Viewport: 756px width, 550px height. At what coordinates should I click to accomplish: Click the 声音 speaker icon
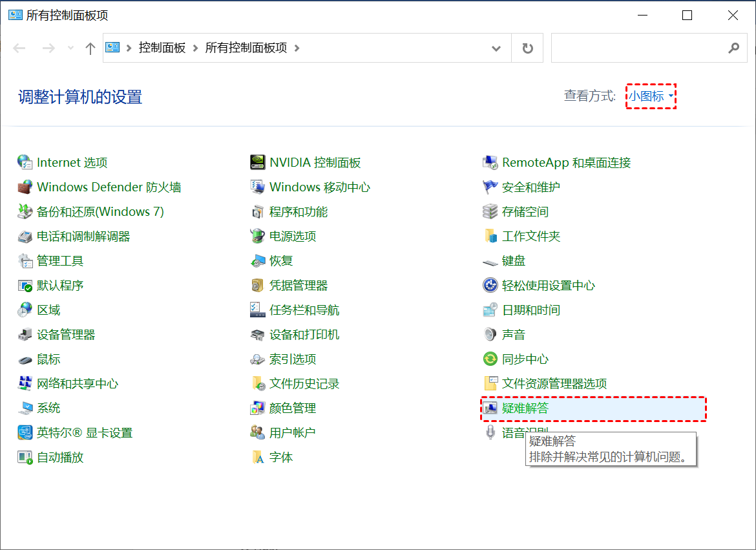tap(490, 335)
